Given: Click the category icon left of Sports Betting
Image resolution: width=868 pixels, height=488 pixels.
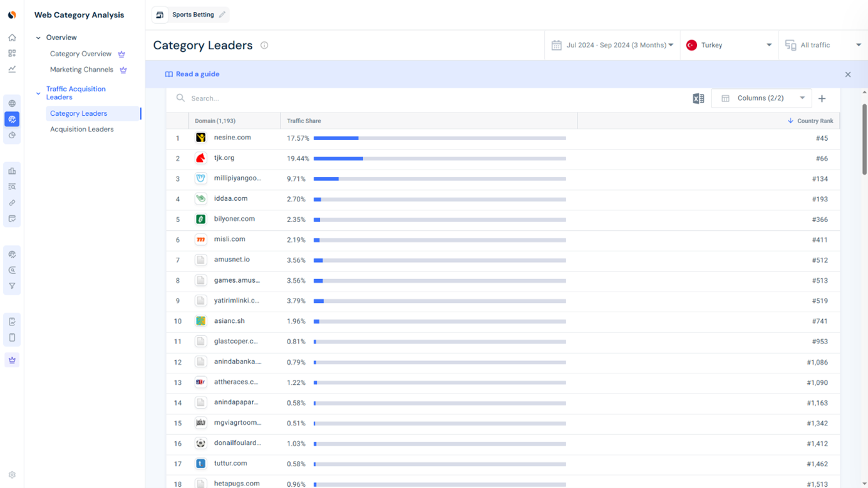Looking at the screenshot, I should (160, 15).
